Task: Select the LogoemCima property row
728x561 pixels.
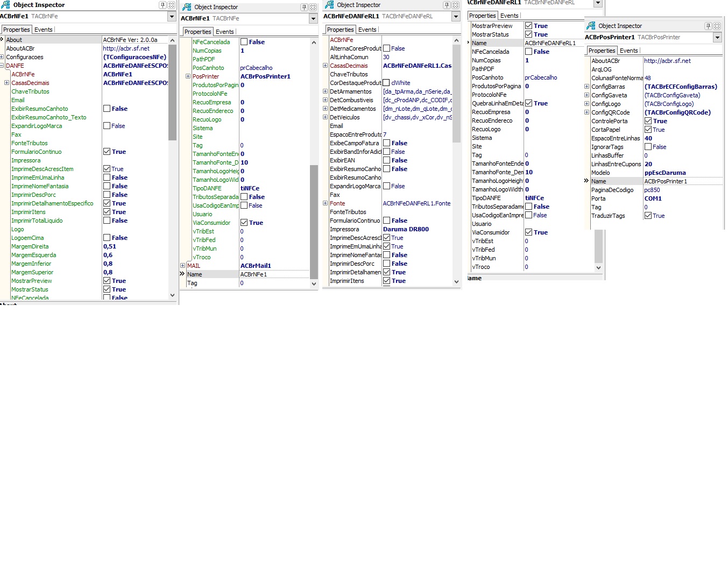Action: coord(88,238)
